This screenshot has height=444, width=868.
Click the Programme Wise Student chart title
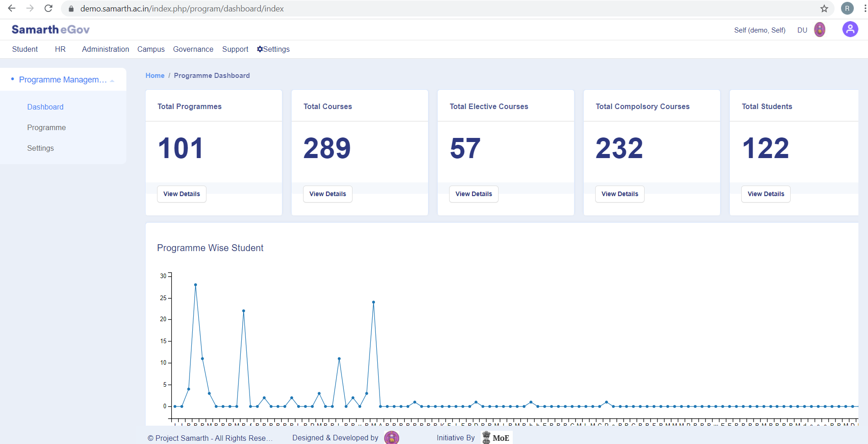point(210,248)
